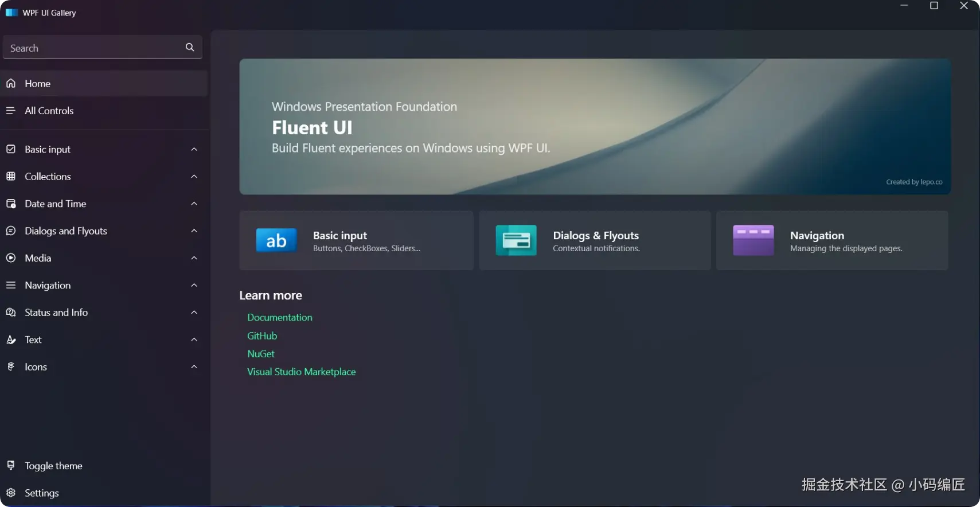Click the purple Navigation card icon
The width and height of the screenshot is (980, 507).
[x=753, y=240]
